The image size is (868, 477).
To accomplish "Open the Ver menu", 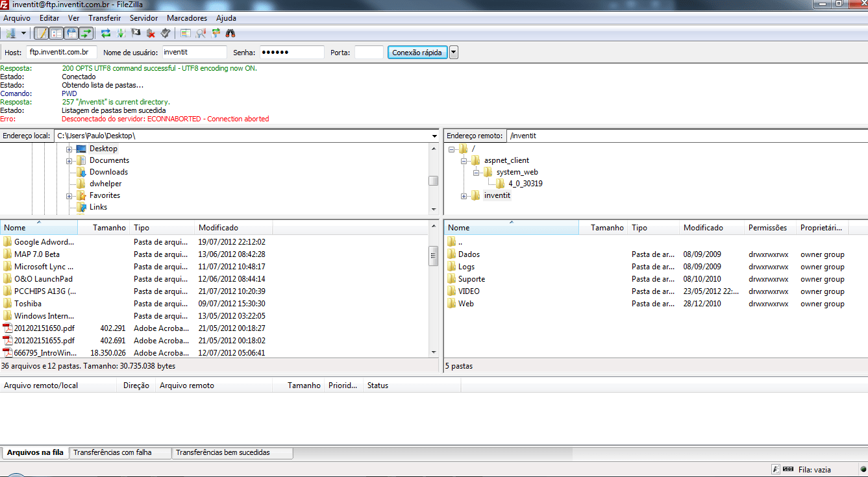I will click(x=74, y=18).
